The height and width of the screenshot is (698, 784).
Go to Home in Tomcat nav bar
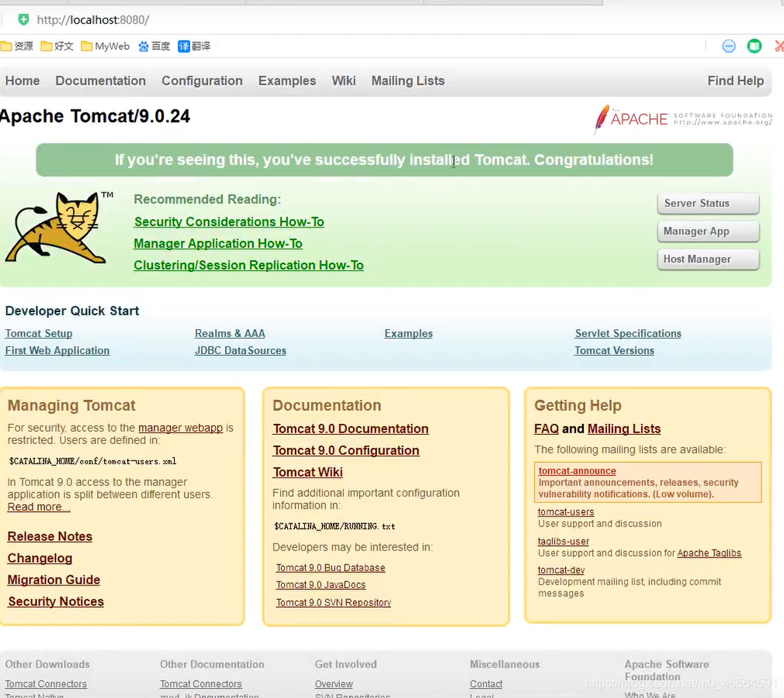(x=23, y=81)
